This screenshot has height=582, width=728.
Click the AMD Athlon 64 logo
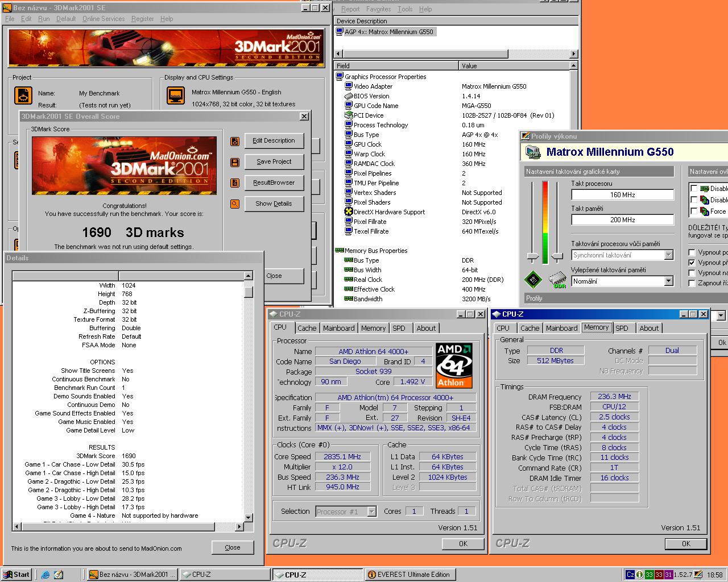click(x=454, y=365)
